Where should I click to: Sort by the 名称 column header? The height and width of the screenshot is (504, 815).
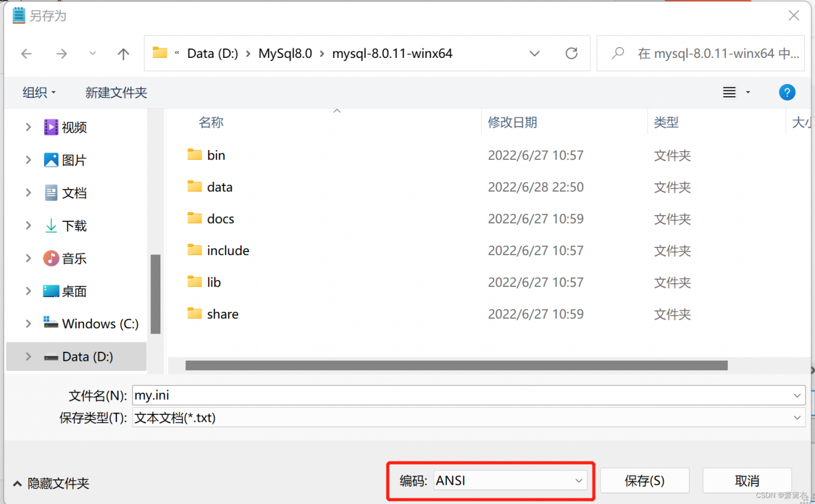211,122
